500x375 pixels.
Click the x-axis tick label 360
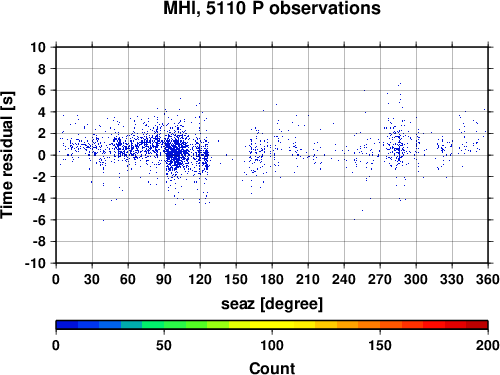488,279
